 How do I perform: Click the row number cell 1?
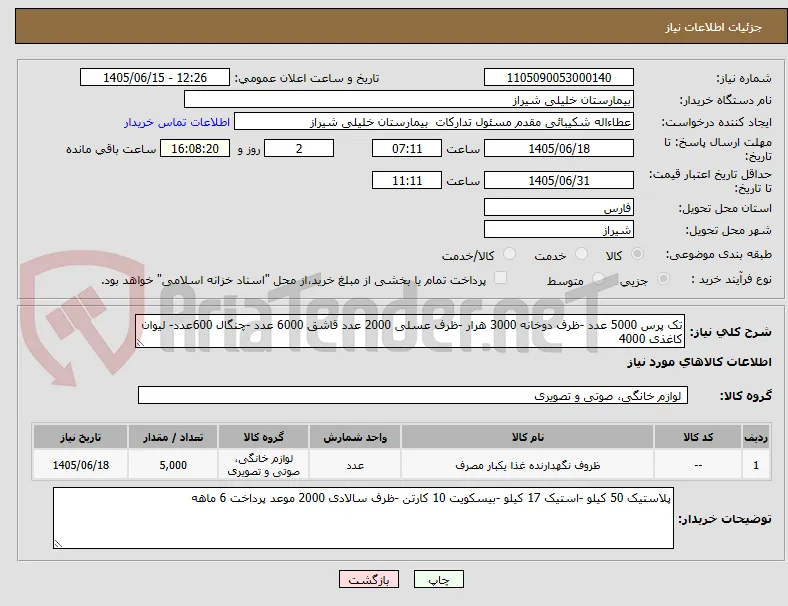point(756,465)
